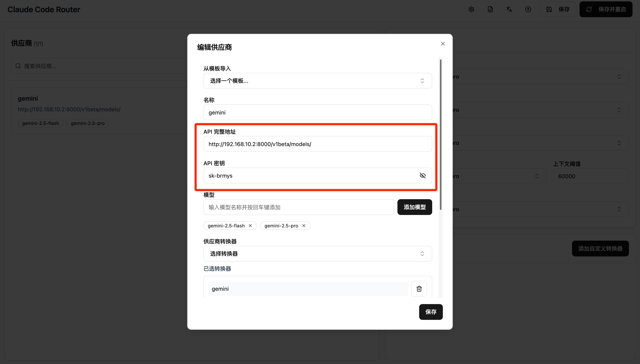
Task: Delete the gemini transformer with trash icon
Action: tap(419, 289)
